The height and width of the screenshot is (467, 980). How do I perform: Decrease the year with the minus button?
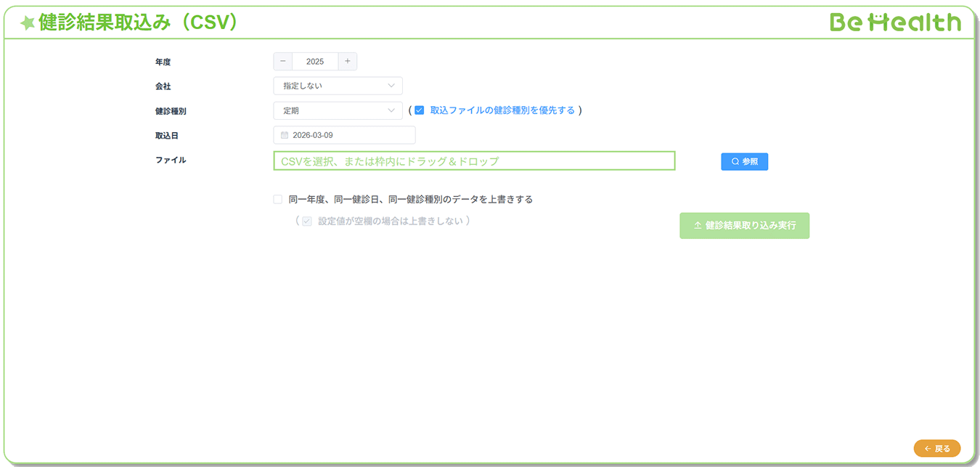(283, 62)
